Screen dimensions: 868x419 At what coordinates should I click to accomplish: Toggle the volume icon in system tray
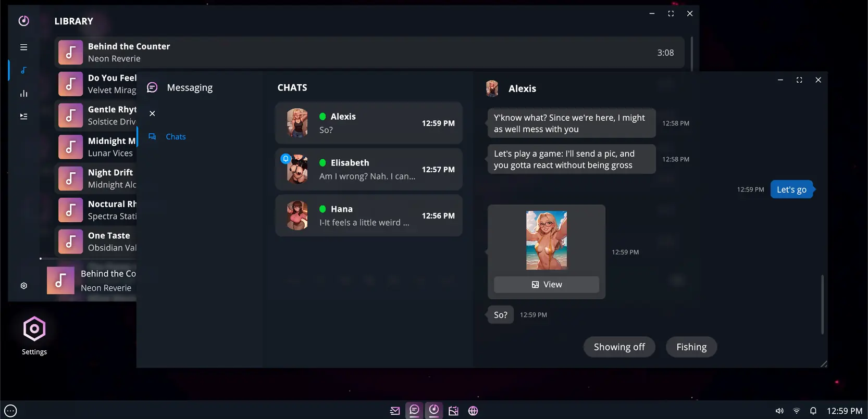pos(779,411)
